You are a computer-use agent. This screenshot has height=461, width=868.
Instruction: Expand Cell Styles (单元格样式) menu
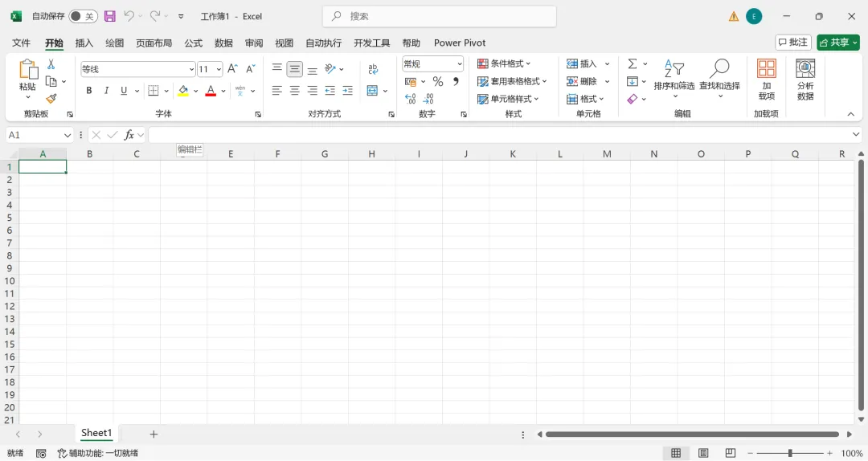pos(508,99)
